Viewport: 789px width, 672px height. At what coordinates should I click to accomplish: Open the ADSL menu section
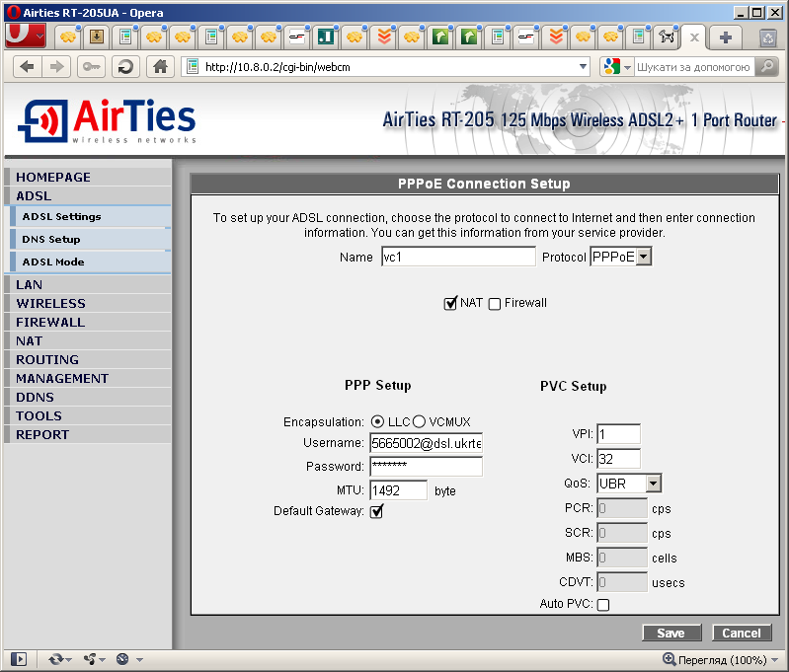(x=88, y=195)
